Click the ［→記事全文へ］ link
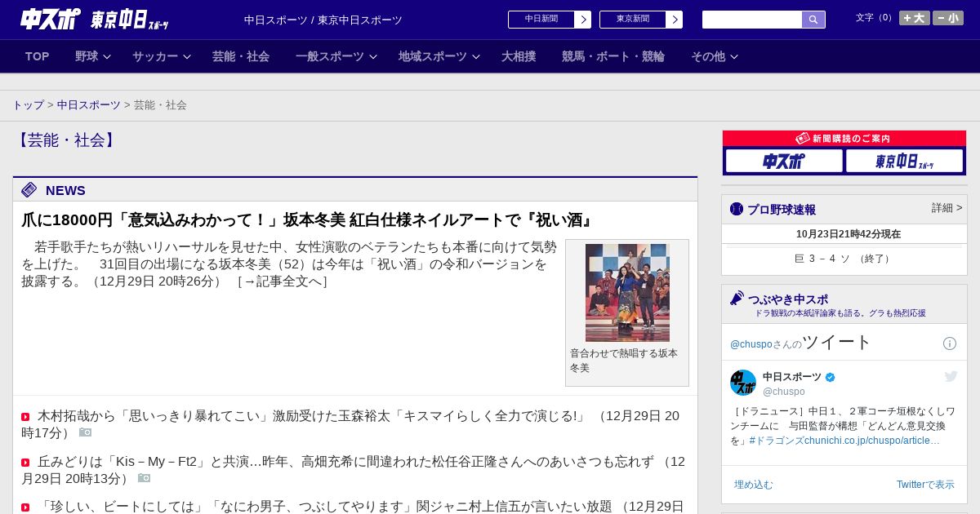The image size is (980, 514). click(x=282, y=281)
